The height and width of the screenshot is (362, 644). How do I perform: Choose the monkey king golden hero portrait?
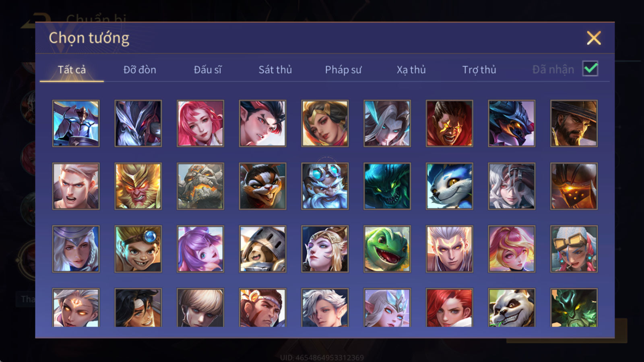tap(138, 186)
